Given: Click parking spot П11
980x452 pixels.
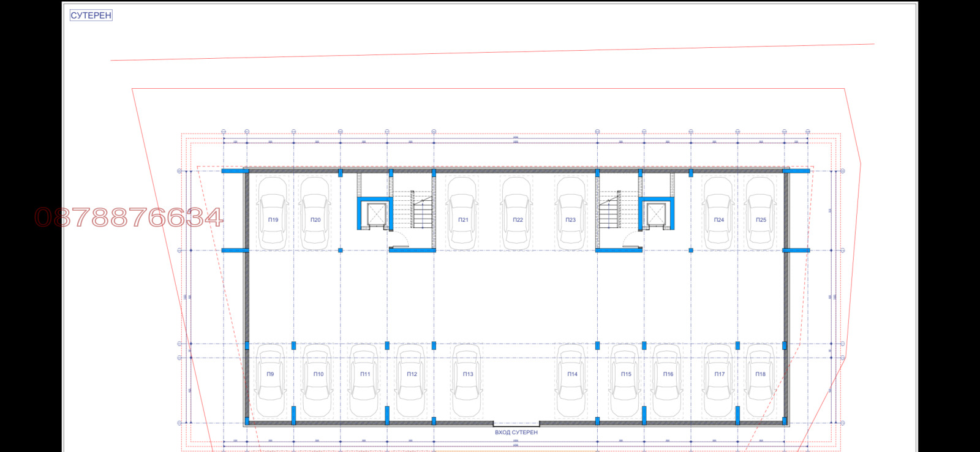Looking at the screenshot, I should tap(365, 380).
